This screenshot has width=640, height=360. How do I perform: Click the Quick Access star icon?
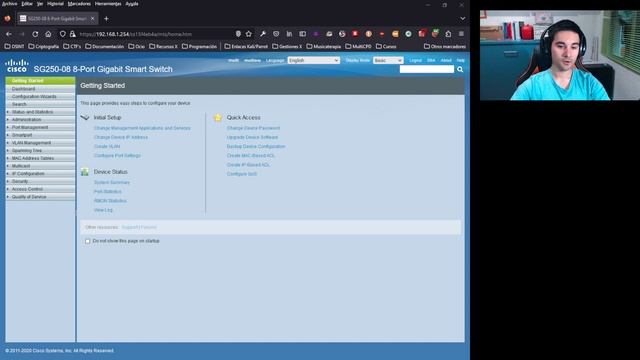point(218,118)
